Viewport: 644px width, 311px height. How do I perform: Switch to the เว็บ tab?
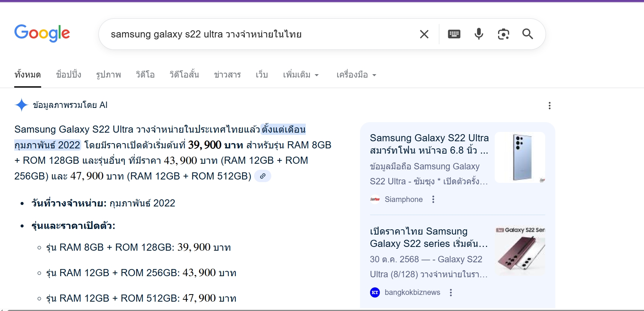tap(262, 75)
